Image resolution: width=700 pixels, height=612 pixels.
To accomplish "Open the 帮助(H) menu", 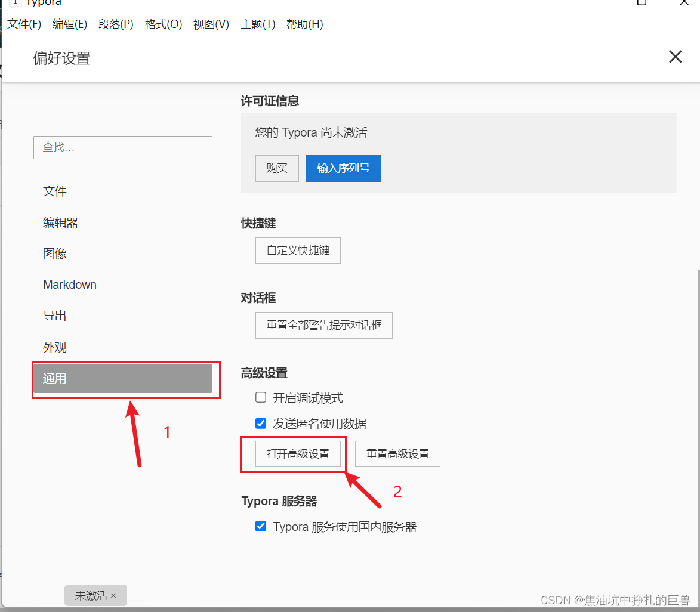I will coord(304,24).
